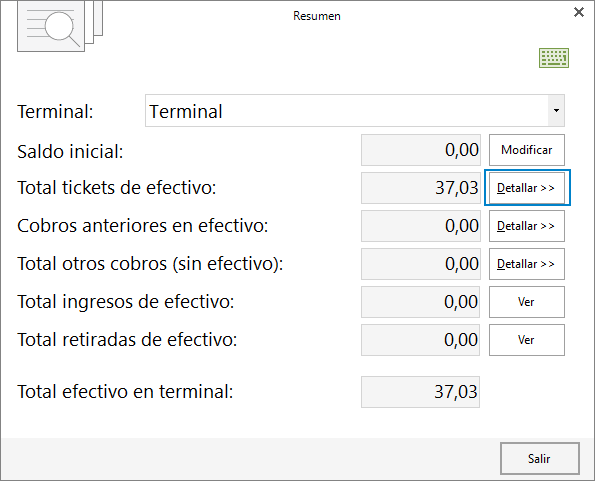595x481 pixels.
Task: Click the Resumen title text
Action: click(317, 16)
